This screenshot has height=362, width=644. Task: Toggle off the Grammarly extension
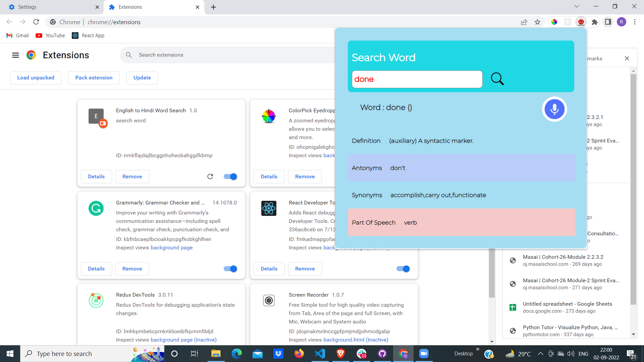(230, 268)
